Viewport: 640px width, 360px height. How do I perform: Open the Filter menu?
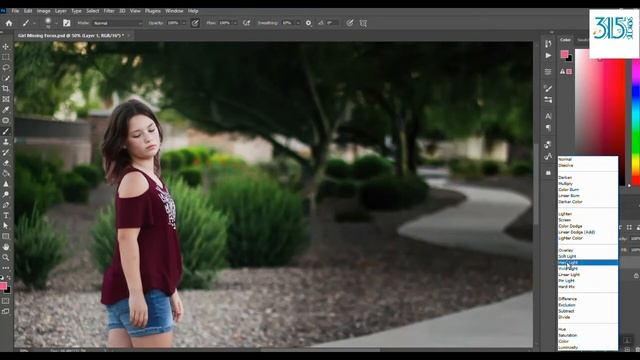click(109, 11)
